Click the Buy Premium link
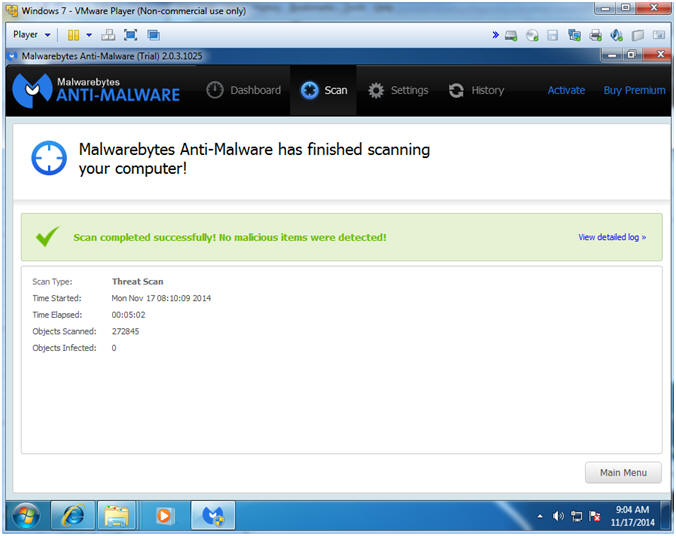Image resolution: width=676 pixels, height=536 pixels. point(634,90)
